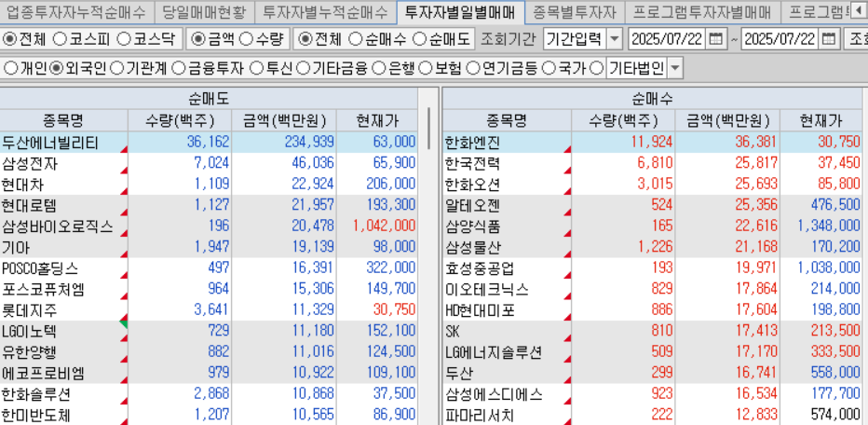Choose the 투신 investor radio button
Image resolution: width=868 pixels, height=425 pixels.
click(256, 69)
